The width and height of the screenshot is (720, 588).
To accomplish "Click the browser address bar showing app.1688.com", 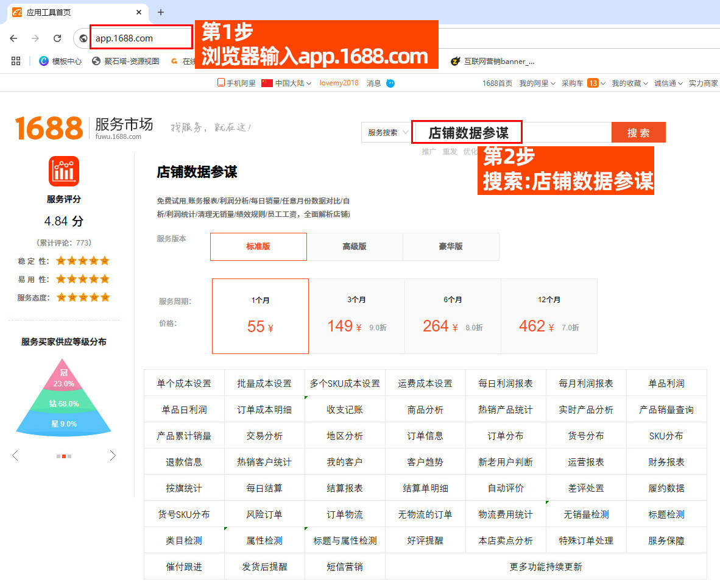I will coord(141,38).
